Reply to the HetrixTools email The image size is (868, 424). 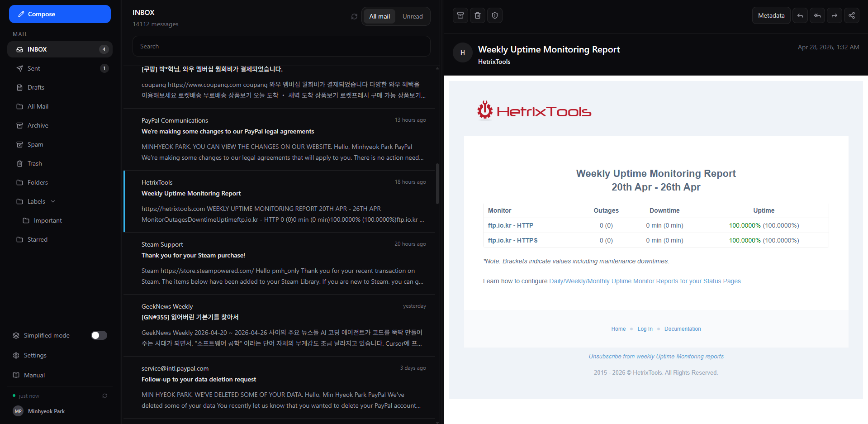coord(800,15)
